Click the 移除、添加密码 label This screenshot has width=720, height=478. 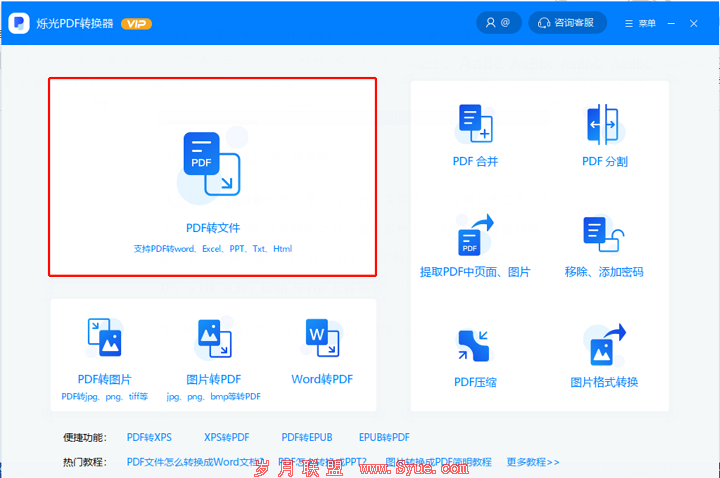click(x=604, y=272)
